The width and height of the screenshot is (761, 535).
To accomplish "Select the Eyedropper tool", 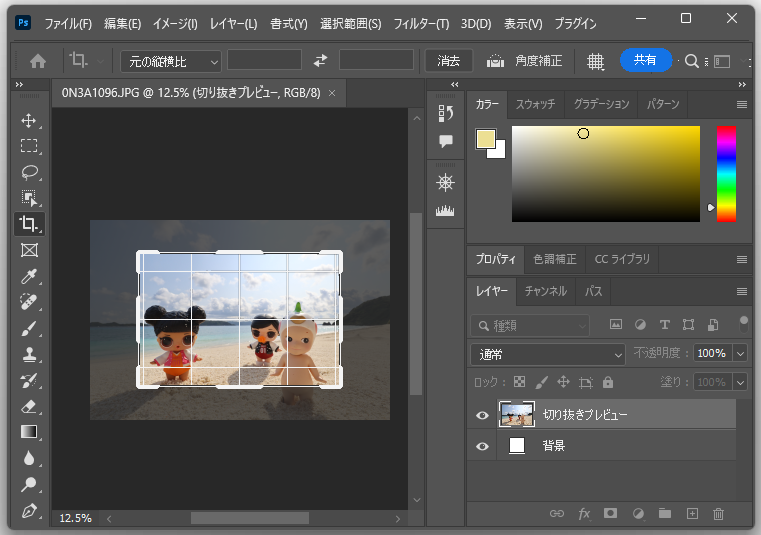I will 29,276.
